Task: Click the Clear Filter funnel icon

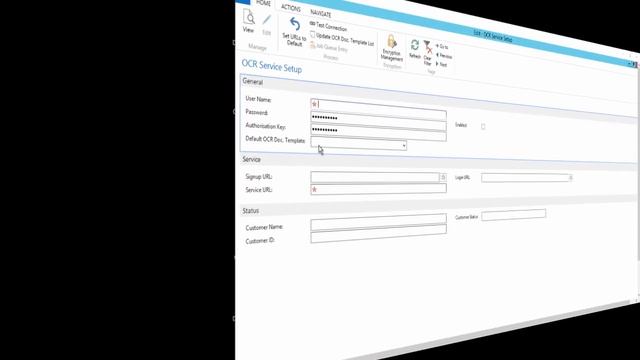Action: [428, 47]
